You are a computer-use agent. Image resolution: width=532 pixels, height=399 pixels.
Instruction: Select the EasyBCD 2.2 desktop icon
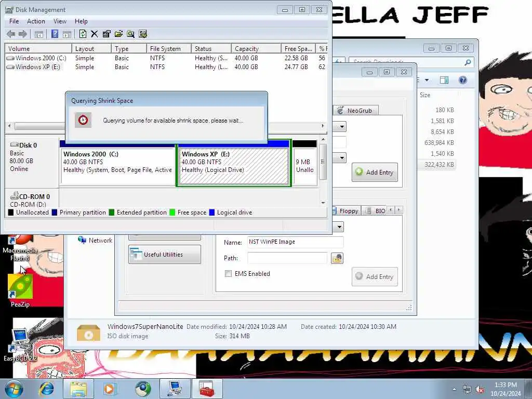[x=20, y=345]
